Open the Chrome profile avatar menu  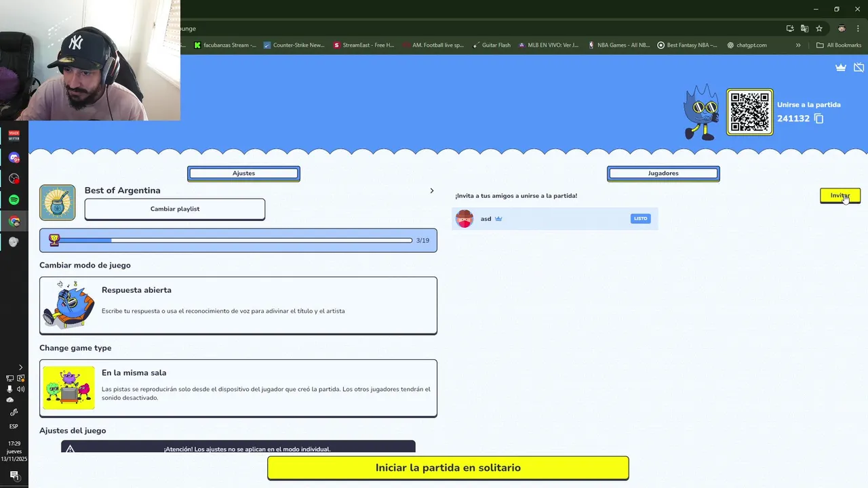[x=842, y=28]
